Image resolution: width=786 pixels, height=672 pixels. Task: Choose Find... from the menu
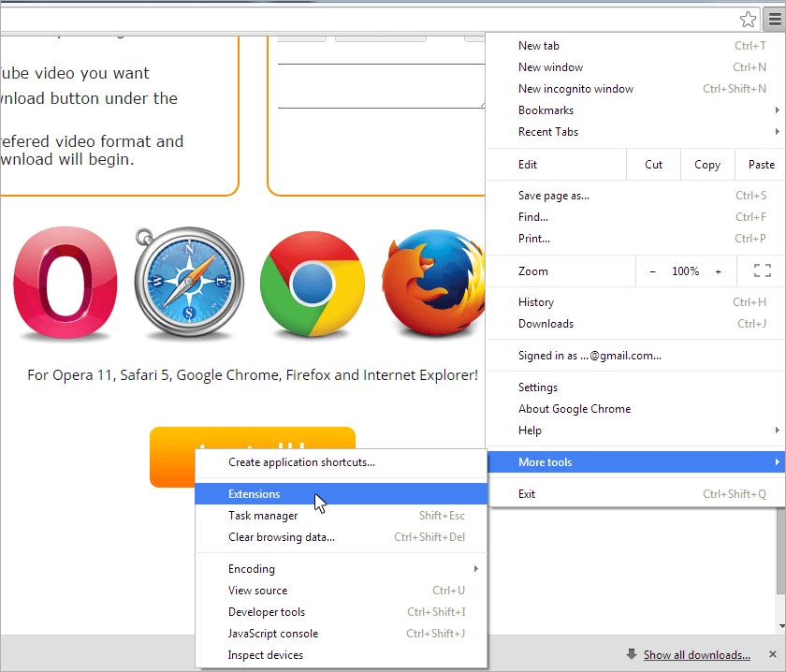point(635,217)
